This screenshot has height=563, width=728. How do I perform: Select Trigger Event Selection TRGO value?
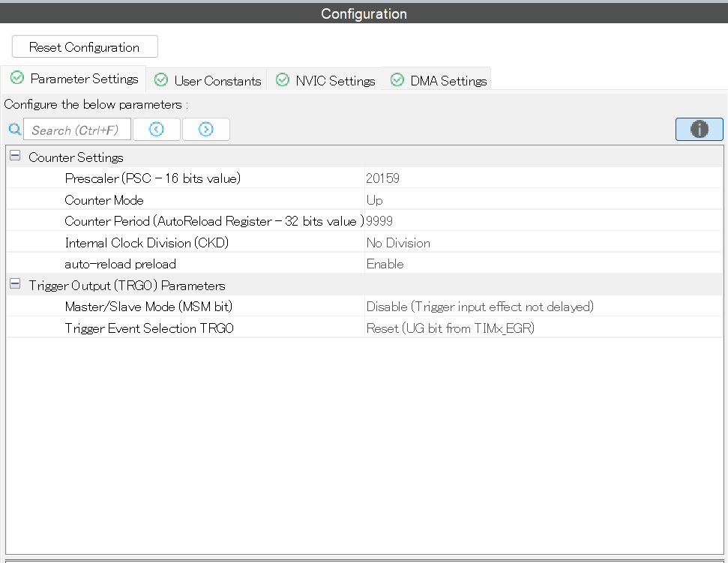(x=543, y=328)
